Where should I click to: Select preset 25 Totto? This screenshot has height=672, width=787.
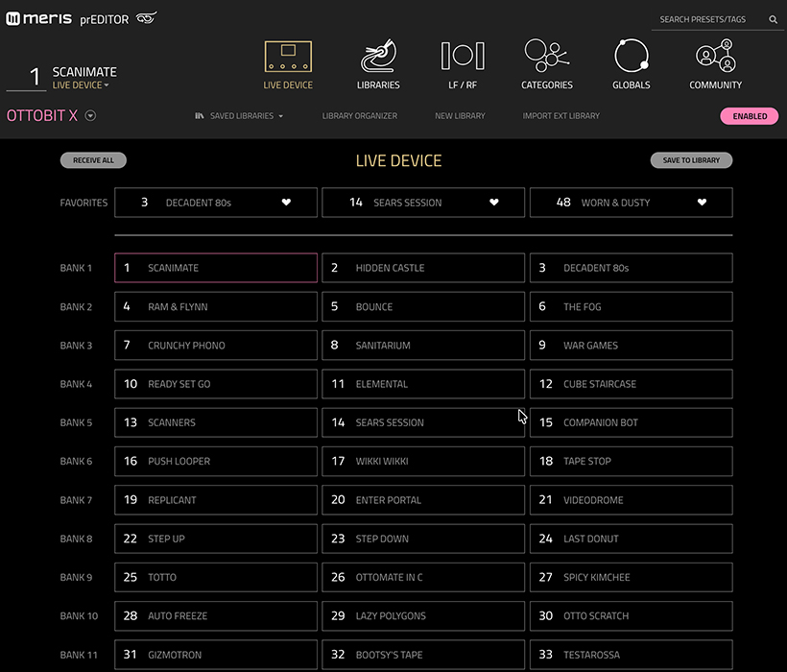216,577
